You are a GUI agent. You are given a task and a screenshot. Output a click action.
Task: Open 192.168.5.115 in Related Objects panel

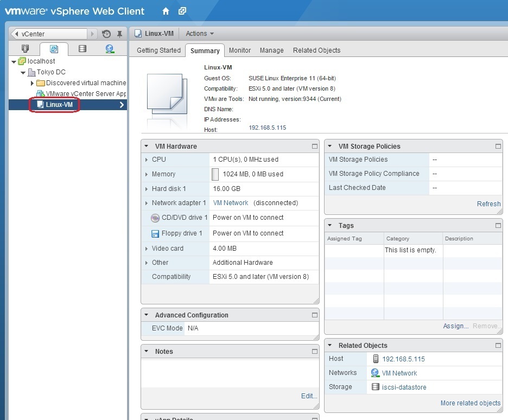[403, 359]
